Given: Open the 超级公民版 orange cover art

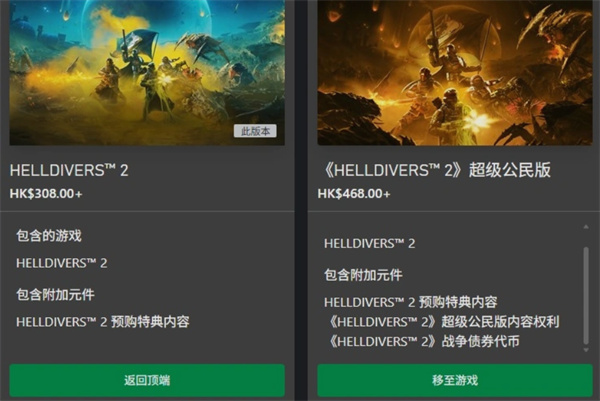Looking at the screenshot, I should (455, 72).
